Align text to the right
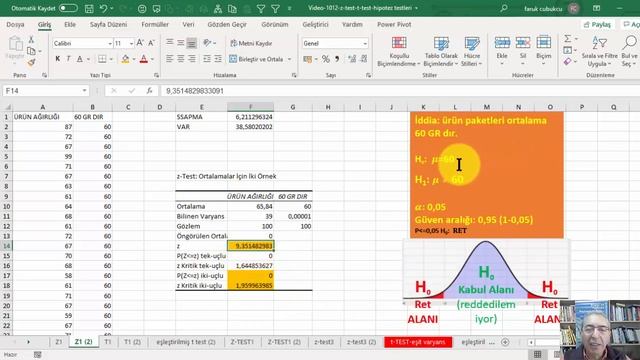Screen dimensions: 640x360 click(191, 59)
